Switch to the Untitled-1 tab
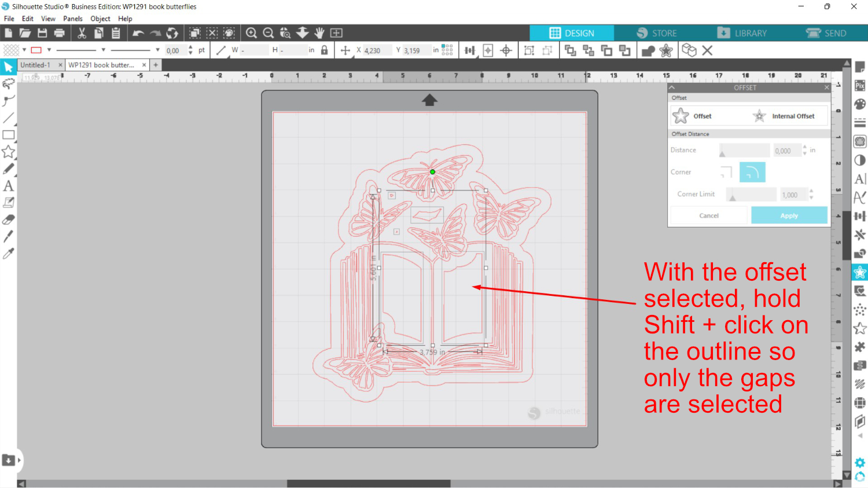868x488 pixels. click(x=35, y=65)
